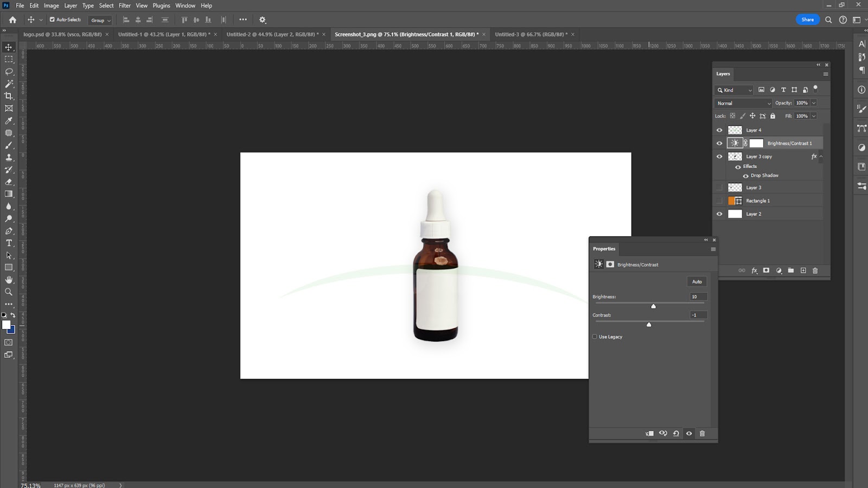Click the Home icon in options bar

click(12, 20)
